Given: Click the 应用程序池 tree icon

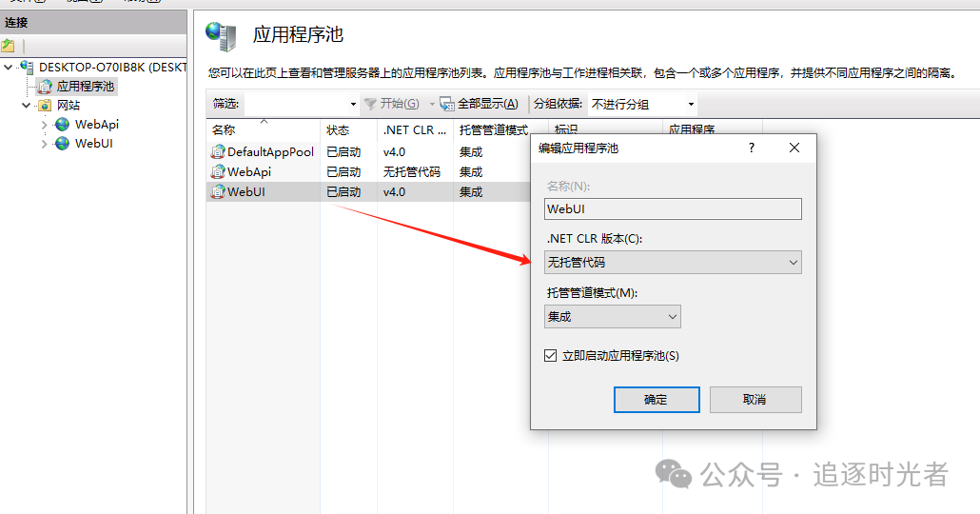Looking at the screenshot, I should point(45,87).
